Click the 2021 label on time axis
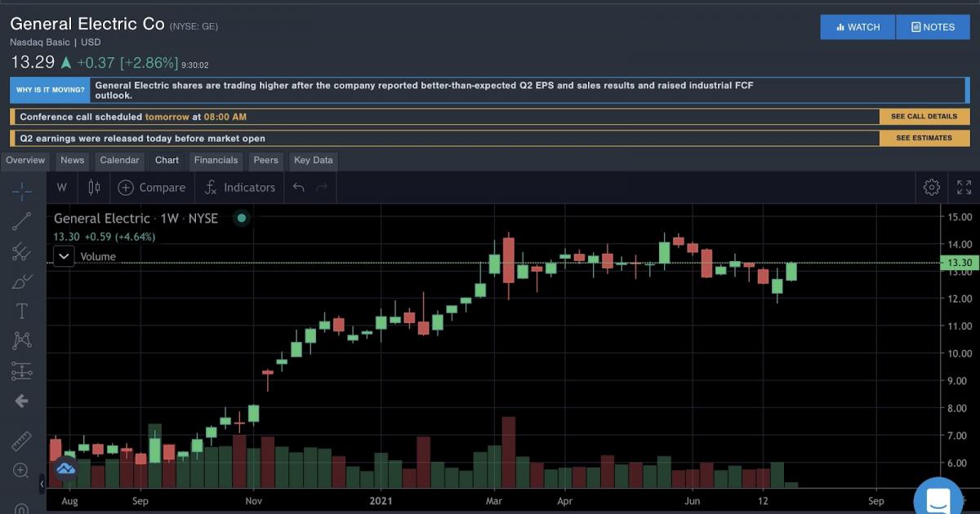Image resolution: width=980 pixels, height=514 pixels. tap(381, 501)
